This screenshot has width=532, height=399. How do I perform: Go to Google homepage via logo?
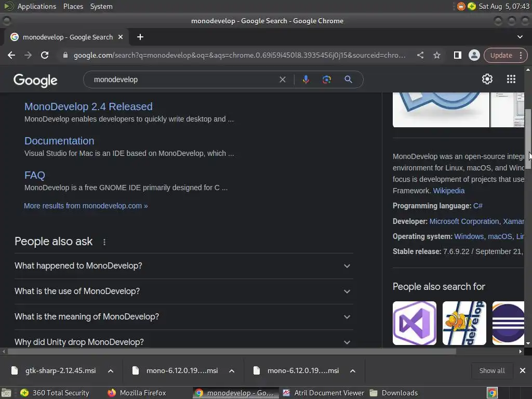click(35, 81)
